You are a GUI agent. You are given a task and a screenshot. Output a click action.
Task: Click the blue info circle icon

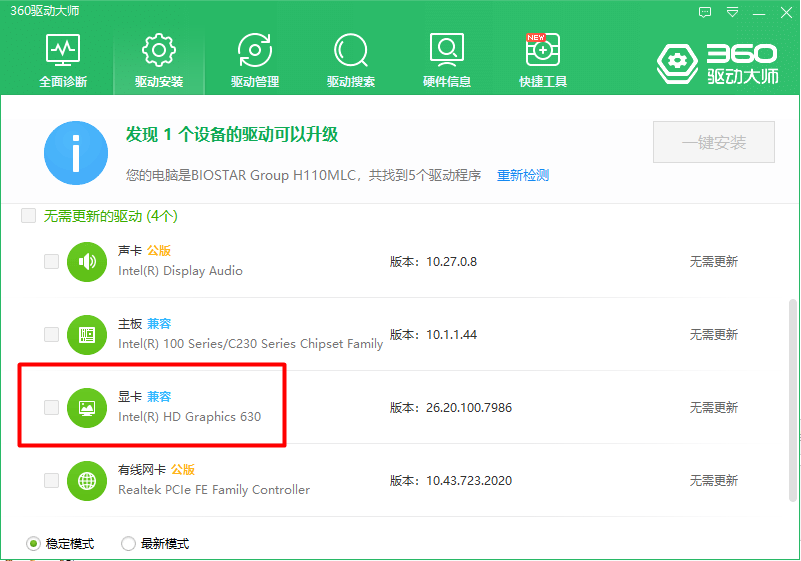pos(76,153)
